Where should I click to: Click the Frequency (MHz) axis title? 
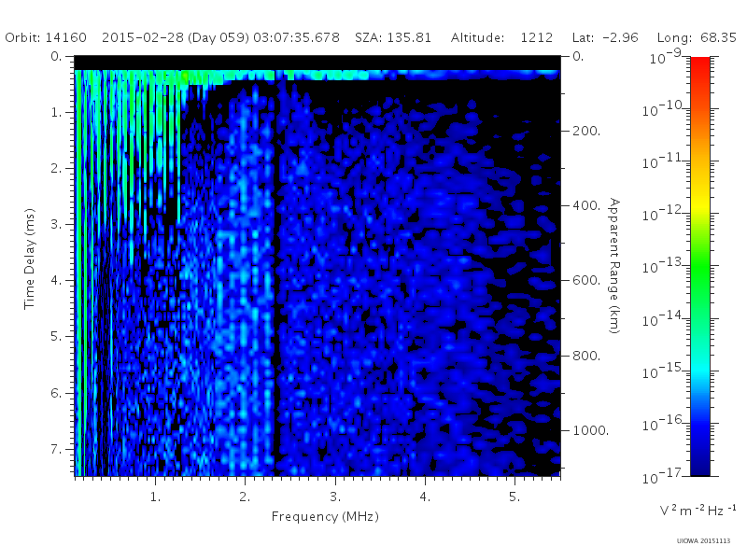tap(325, 516)
